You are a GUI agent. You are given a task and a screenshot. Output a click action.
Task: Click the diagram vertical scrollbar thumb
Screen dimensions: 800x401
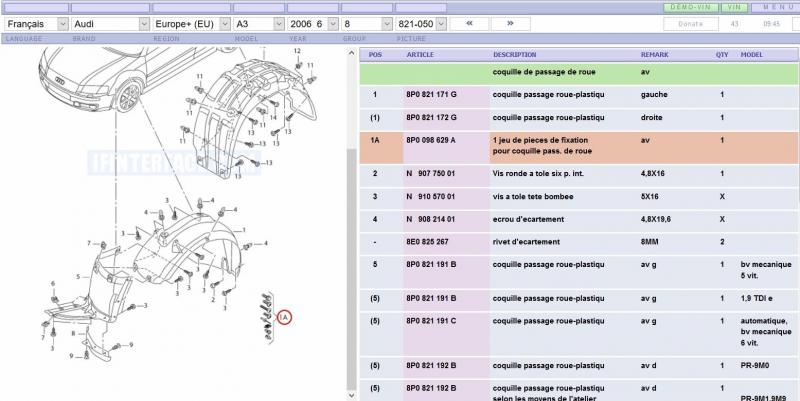pos(351,269)
